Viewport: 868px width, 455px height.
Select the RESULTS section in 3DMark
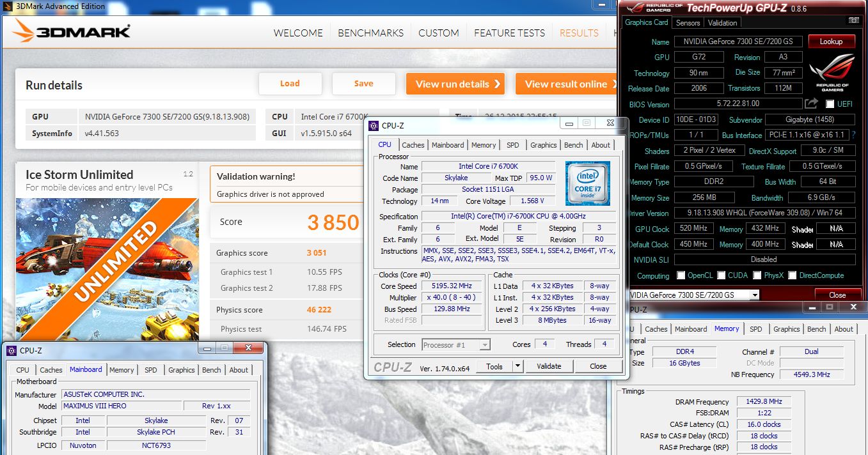coord(579,33)
